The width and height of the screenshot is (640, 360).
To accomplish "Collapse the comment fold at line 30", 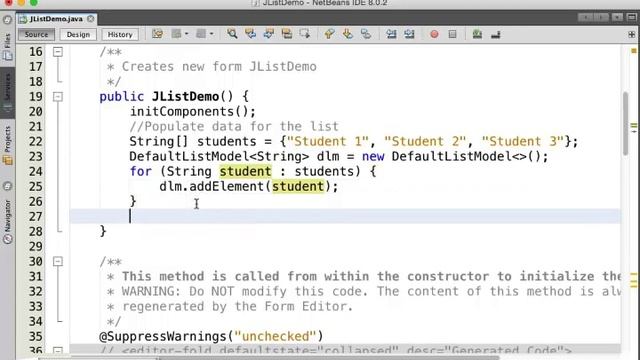I will point(58,262).
